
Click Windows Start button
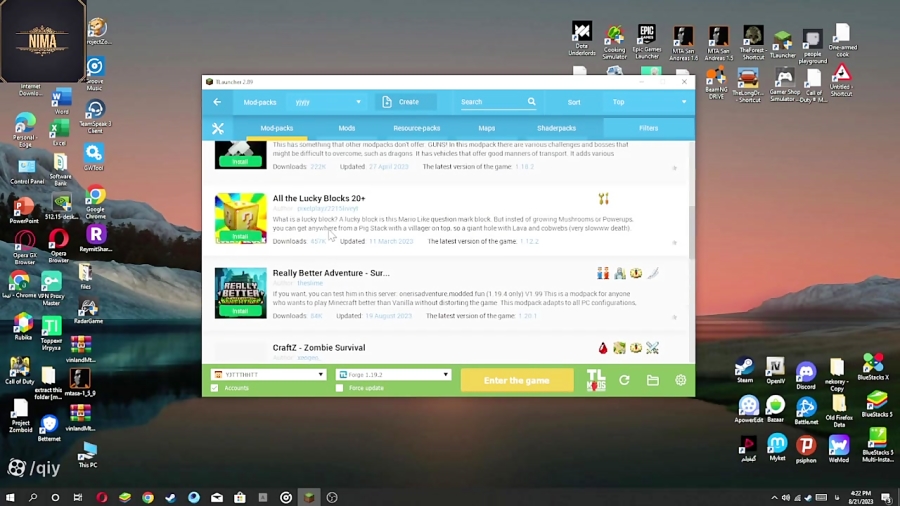click(x=10, y=497)
